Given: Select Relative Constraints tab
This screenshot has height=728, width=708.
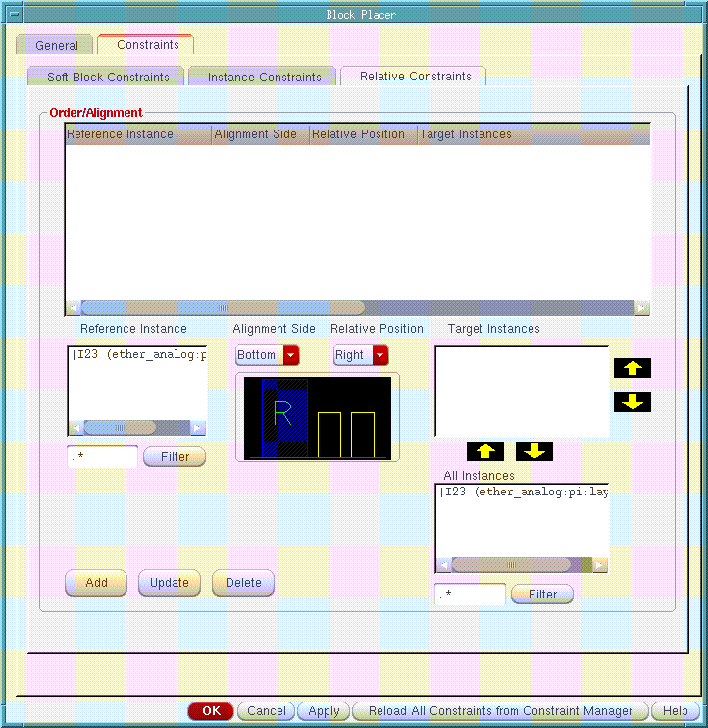Looking at the screenshot, I should (415, 77).
